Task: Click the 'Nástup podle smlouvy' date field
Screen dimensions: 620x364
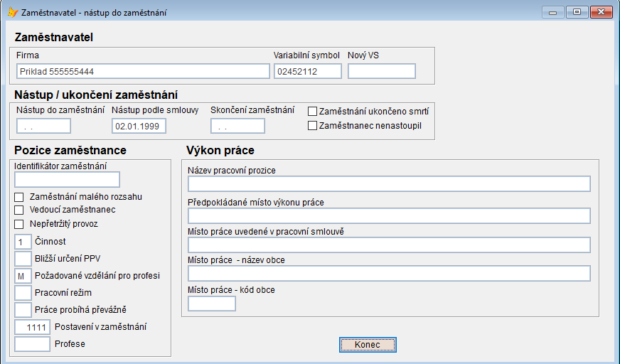Action: click(139, 127)
